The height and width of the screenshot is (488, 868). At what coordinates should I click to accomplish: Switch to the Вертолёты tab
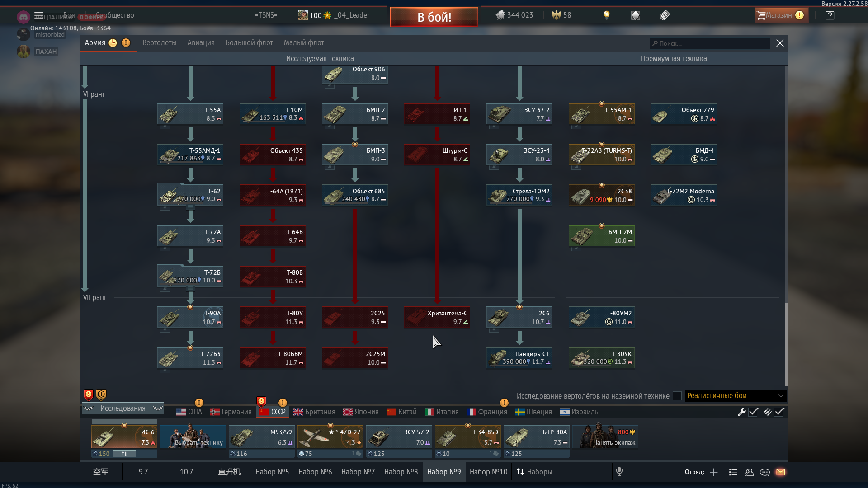point(160,43)
